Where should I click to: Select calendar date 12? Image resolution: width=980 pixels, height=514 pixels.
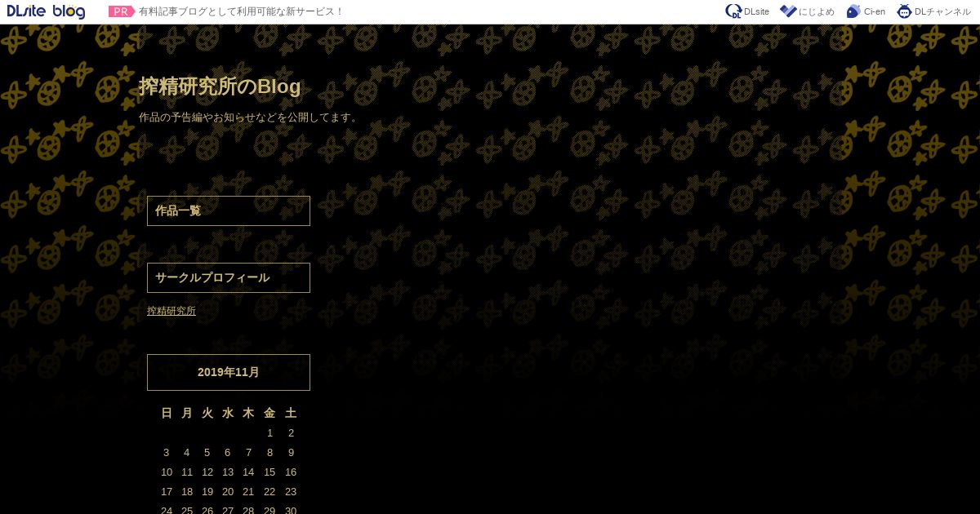click(207, 472)
